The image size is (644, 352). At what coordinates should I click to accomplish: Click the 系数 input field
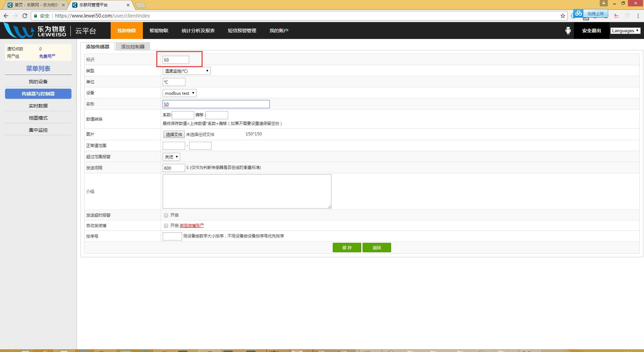point(183,115)
